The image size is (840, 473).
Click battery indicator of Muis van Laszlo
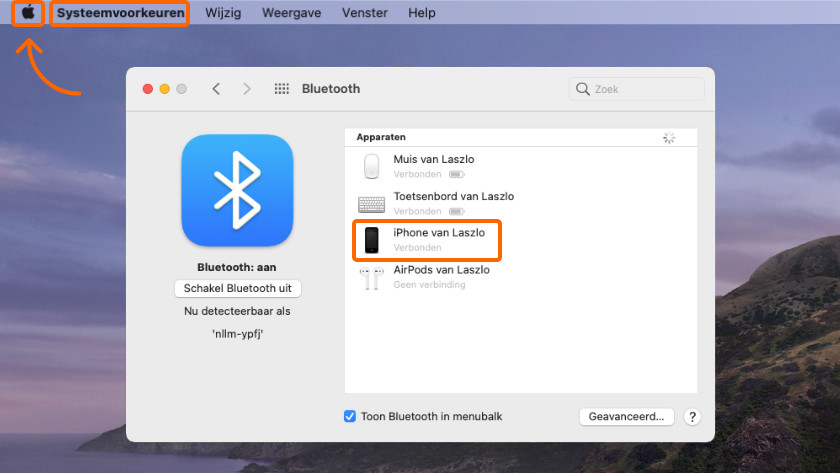[x=457, y=174]
